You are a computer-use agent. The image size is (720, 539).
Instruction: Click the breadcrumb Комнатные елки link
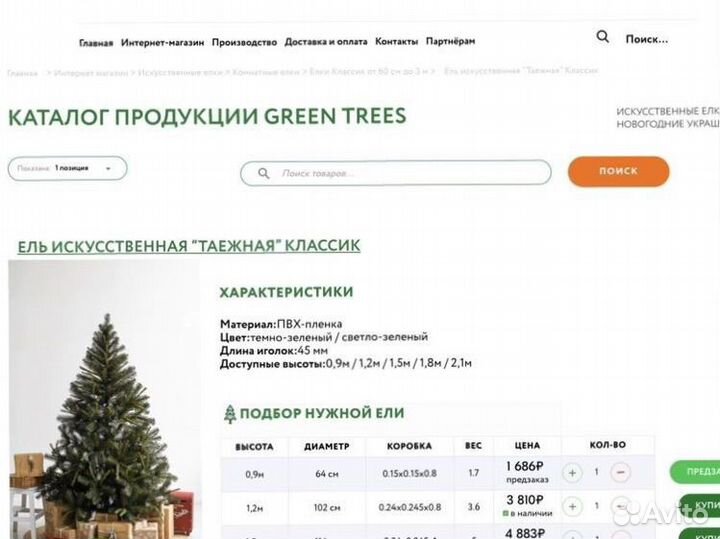(x=266, y=72)
